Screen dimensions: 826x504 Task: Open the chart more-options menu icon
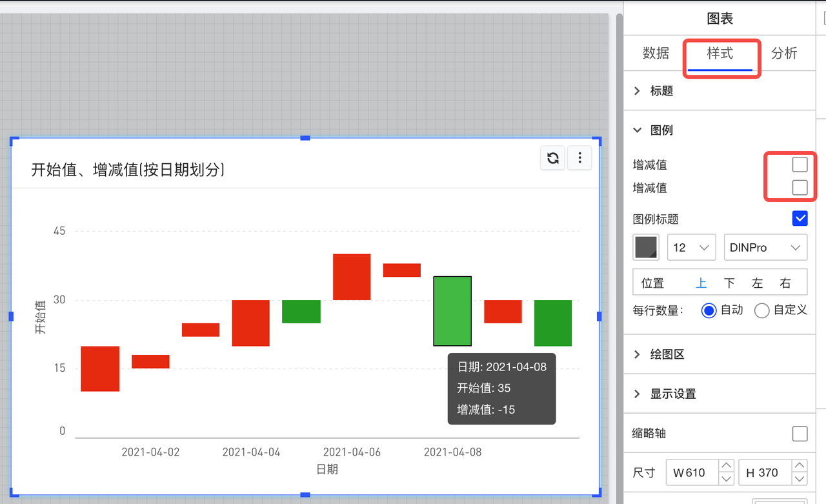579,158
